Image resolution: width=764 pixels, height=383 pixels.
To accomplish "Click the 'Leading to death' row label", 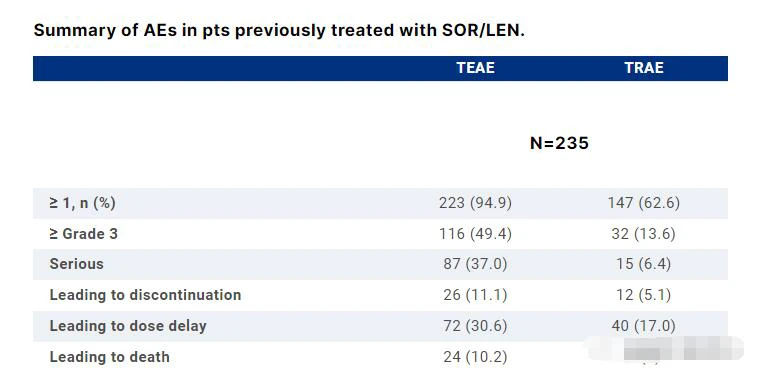I will [x=110, y=357].
